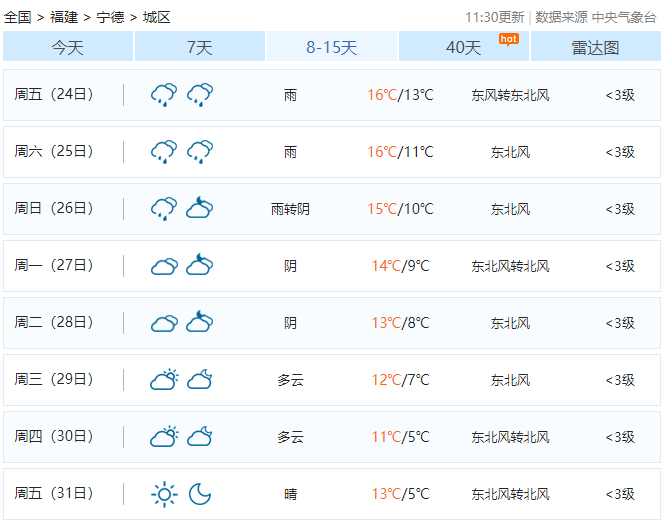This screenshot has width=665, height=522.
Task: Click night rain icon for 周六 25日
Action: point(200,151)
